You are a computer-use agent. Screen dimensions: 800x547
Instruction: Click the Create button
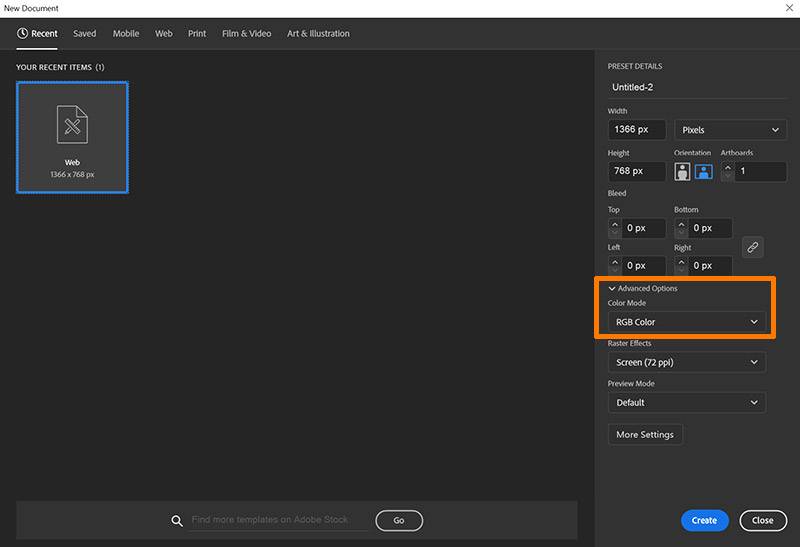pos(704,520)
